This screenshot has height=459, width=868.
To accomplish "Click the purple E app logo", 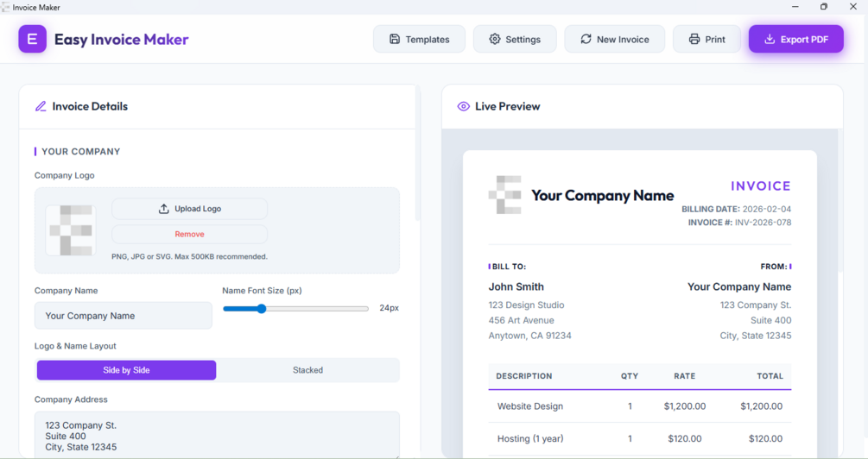I will coord(33,39).
